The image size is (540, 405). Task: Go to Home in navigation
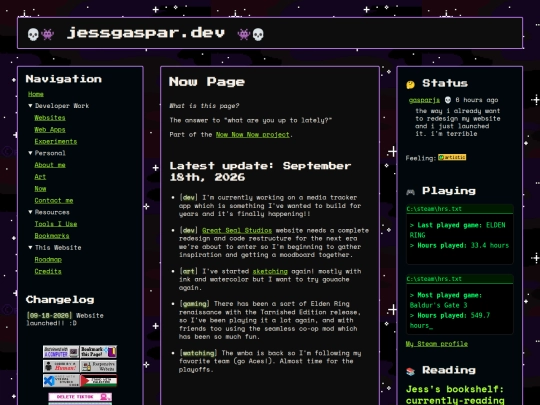click(x=36, y=94)
